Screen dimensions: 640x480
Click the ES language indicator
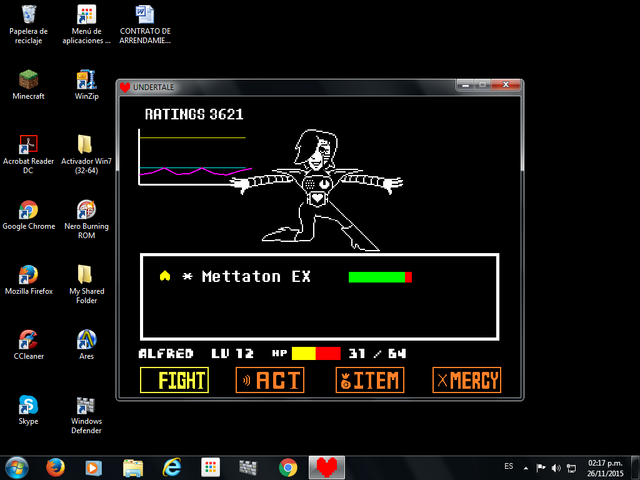(509, 466)
